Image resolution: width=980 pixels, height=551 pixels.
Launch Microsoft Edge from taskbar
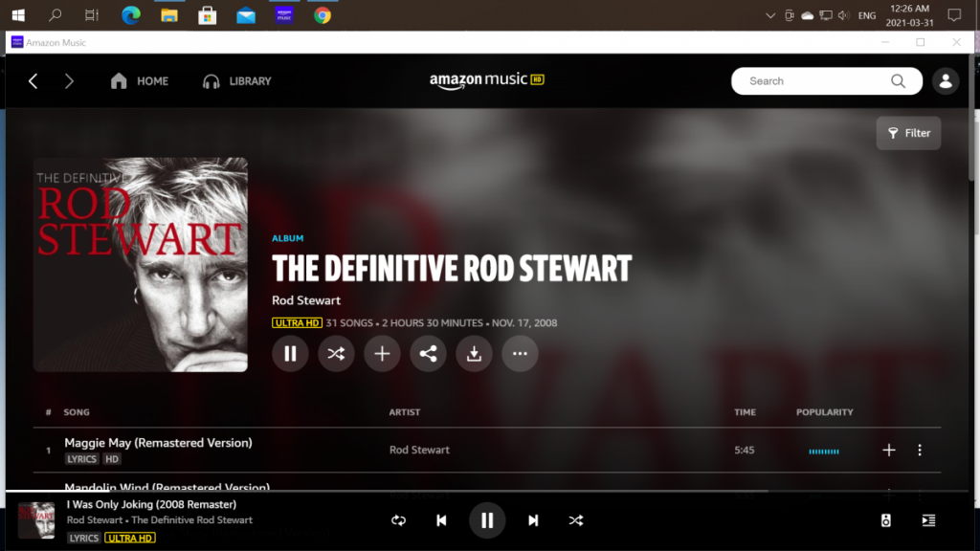coord(130,15)
